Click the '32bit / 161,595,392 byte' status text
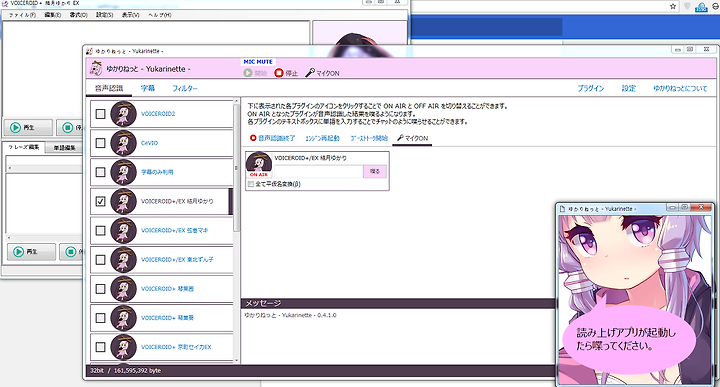The width and height of the screenshot is (720, 387). tap(125, 370)
